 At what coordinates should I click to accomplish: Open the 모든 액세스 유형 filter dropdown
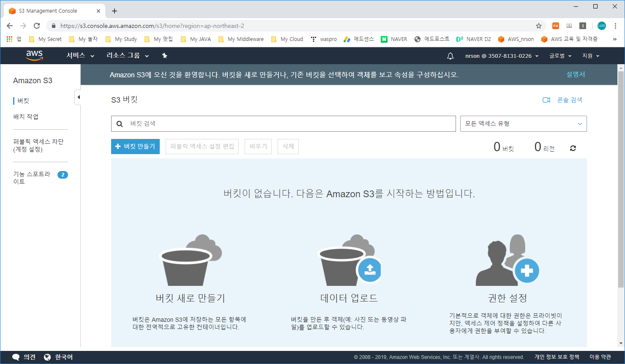(523, 124)
